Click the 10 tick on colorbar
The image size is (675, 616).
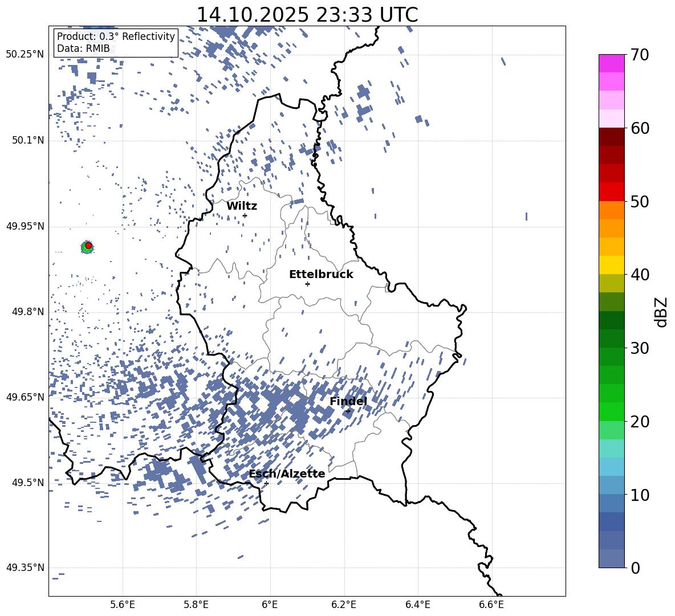pos(640,495)
